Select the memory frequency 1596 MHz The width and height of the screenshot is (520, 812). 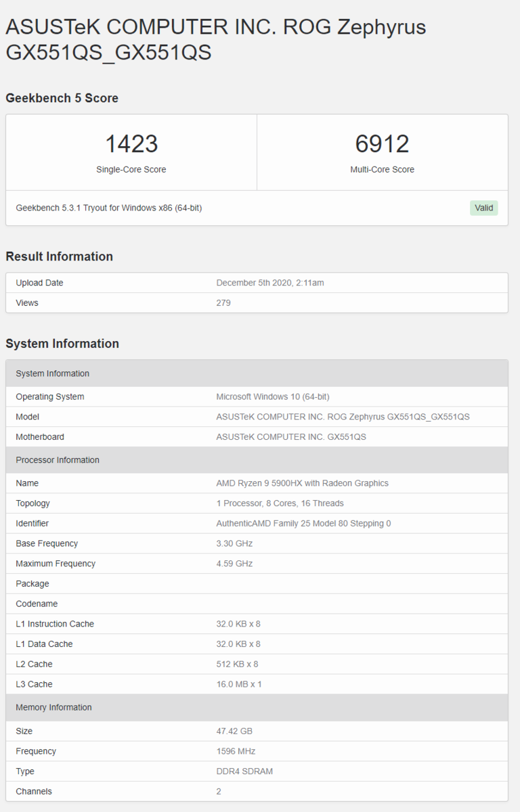click(236, 751)
